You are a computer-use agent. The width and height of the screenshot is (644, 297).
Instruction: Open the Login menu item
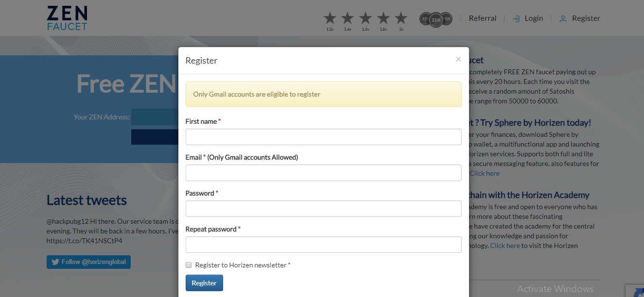click(528, 18)
